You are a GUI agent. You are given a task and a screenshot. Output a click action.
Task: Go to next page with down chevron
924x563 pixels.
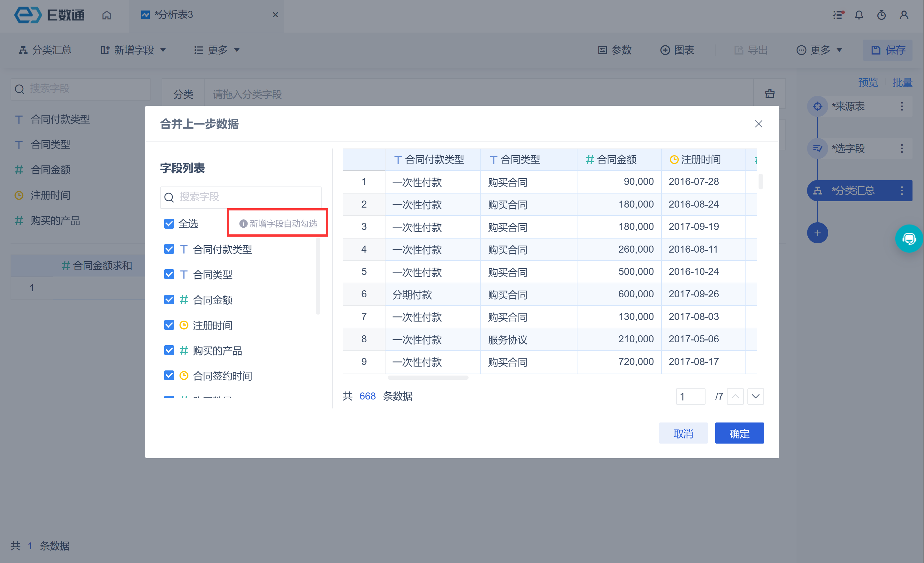coord(755,396)
